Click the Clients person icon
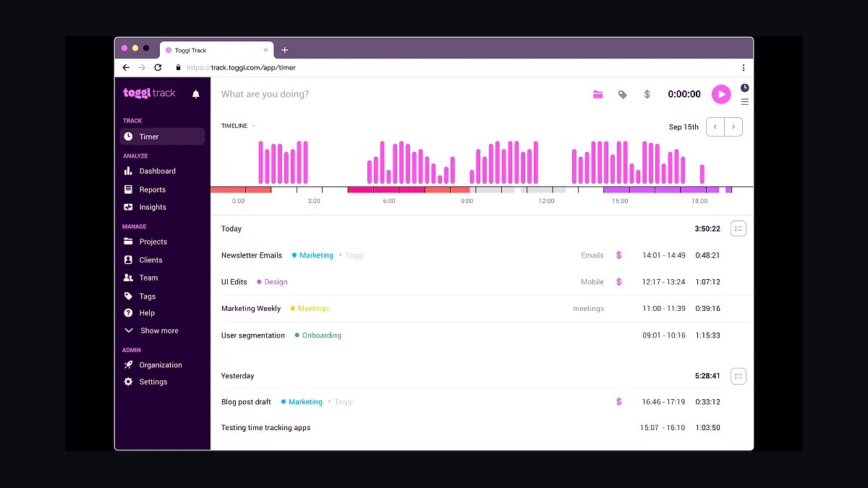Image resolution: width=868 pixels, height=488 pixels. (x=128, y=260)
